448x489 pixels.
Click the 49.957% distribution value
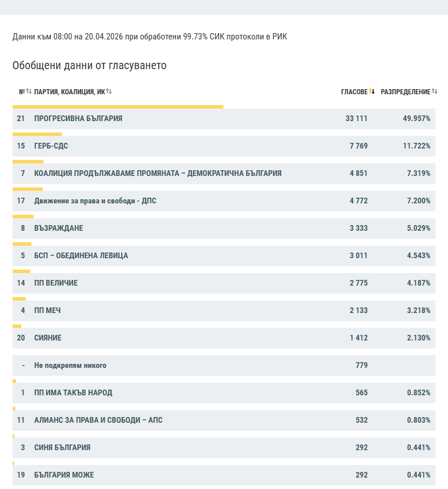tap(417, 119)
